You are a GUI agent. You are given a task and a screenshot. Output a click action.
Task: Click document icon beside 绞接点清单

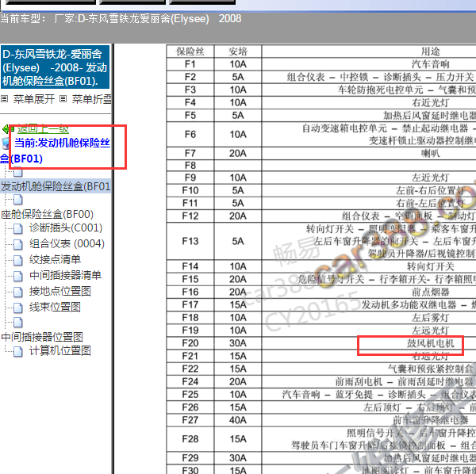click(x=18, y=260)
